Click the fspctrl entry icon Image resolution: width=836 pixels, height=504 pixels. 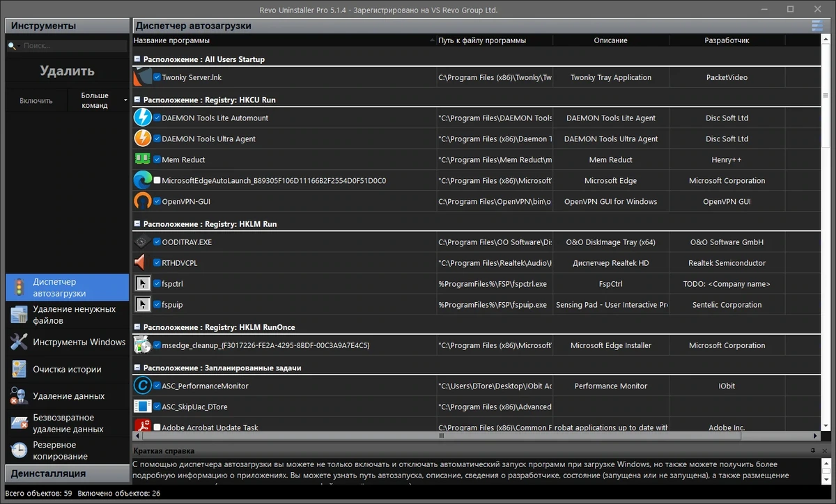(x=142, y=284)
